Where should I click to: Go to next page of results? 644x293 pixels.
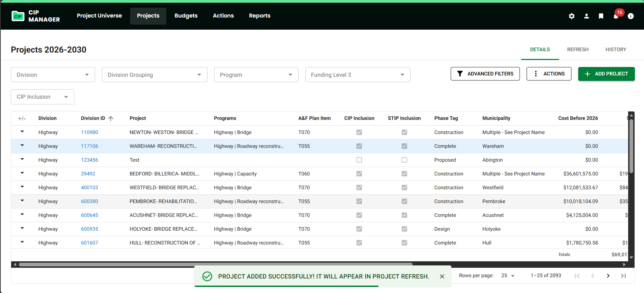pos(608,276)
